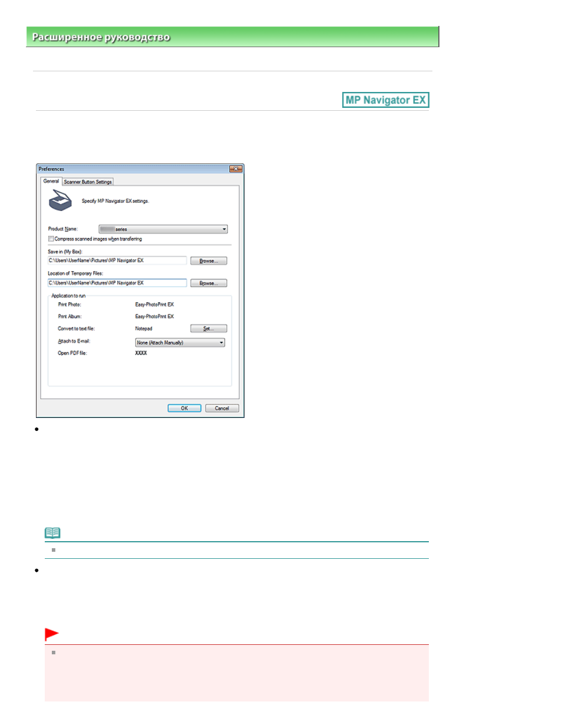Click the Convert to text file label
Image resolution: width=562 pixels, height=728 pixels.
(76, 329)
